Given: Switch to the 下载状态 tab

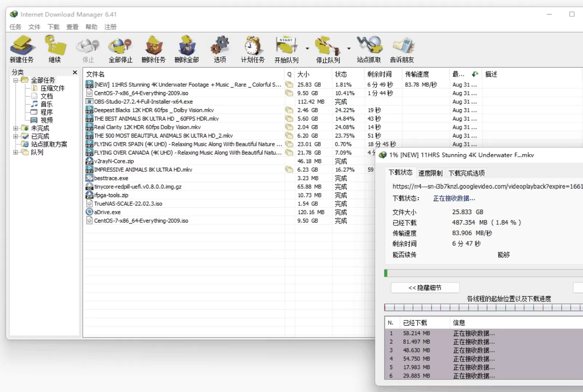Looking at the screenshot, I should coord(401,172).
